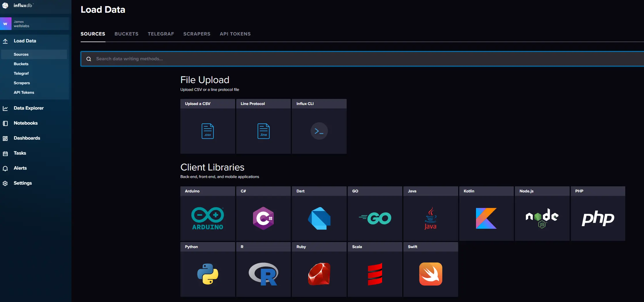Select the Ruby gem logo
Screen dimensions: 644x302
point(319,274)
